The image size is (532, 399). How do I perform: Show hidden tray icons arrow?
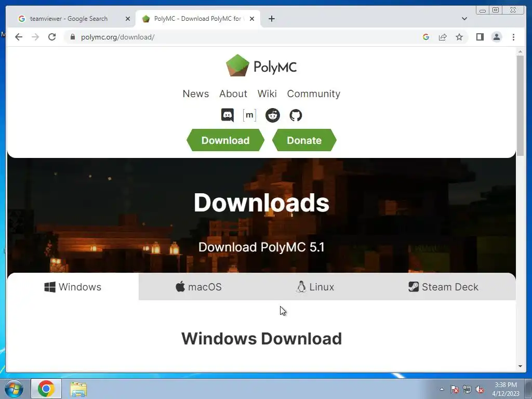tap(442, 389)
